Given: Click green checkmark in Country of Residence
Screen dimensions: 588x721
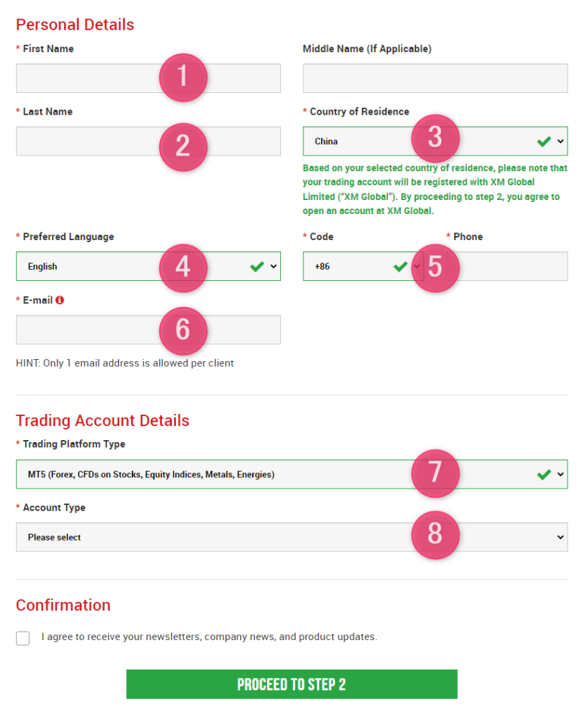Looking at the screenshot, I should pos(544,142).
